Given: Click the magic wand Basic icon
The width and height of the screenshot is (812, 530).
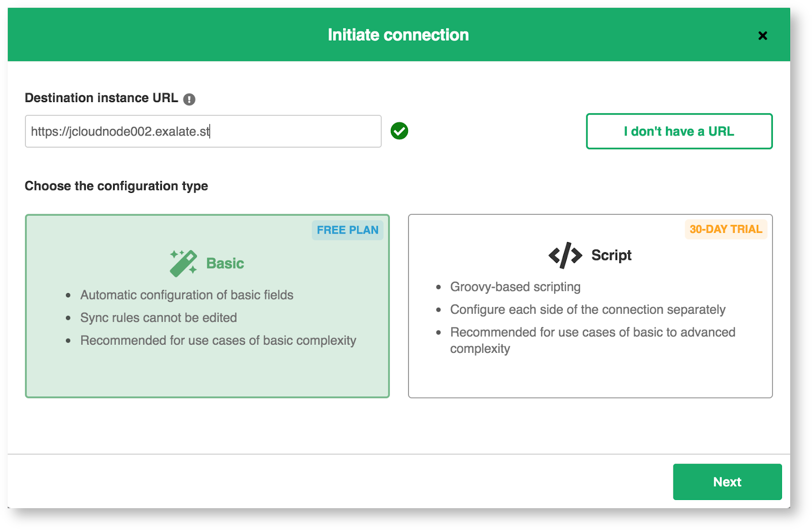Looking at the screenshot, I should [x=183, y=263].
